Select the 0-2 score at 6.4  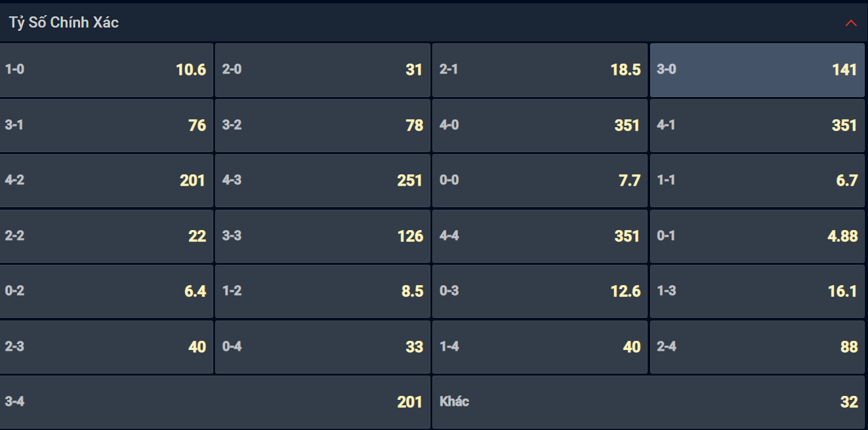106,292
